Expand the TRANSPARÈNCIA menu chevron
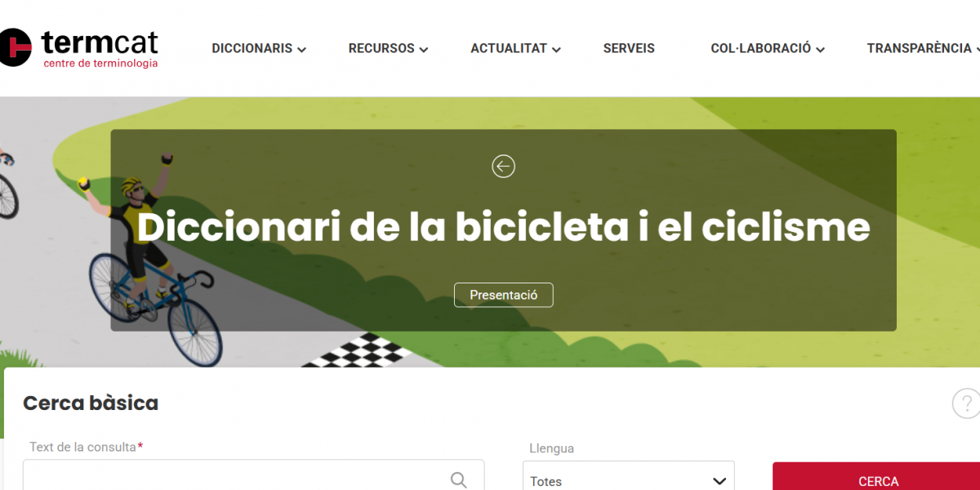980x490 pixels. (977, 50)
